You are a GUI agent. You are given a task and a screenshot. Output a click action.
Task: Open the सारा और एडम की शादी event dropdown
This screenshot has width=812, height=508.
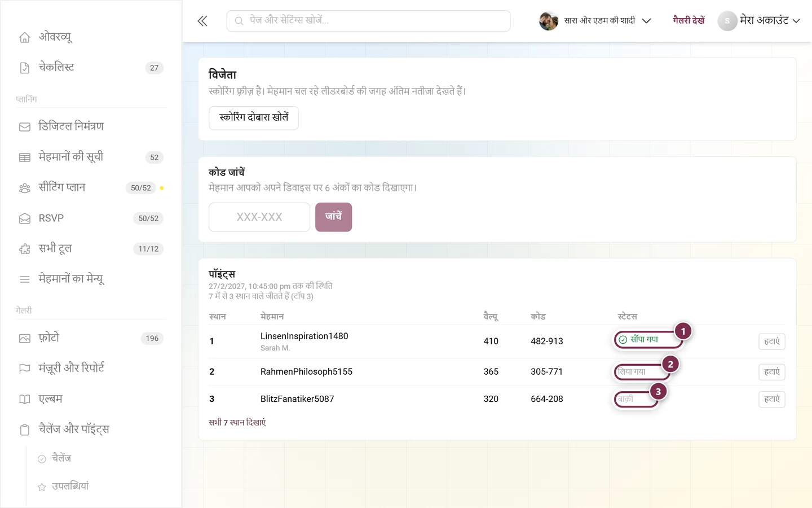[x=595, y=21]
